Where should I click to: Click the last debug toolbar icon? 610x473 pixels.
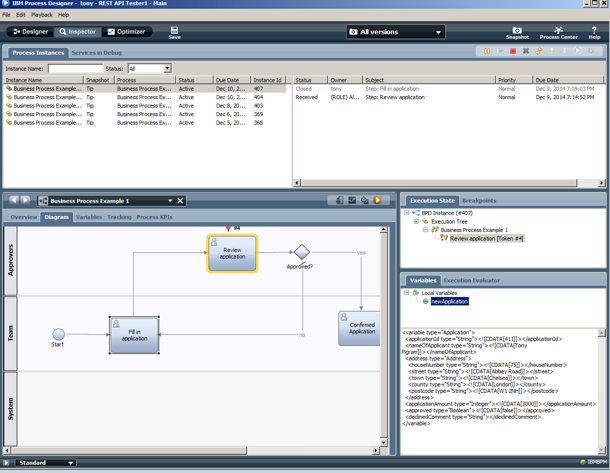coord(591,51)
